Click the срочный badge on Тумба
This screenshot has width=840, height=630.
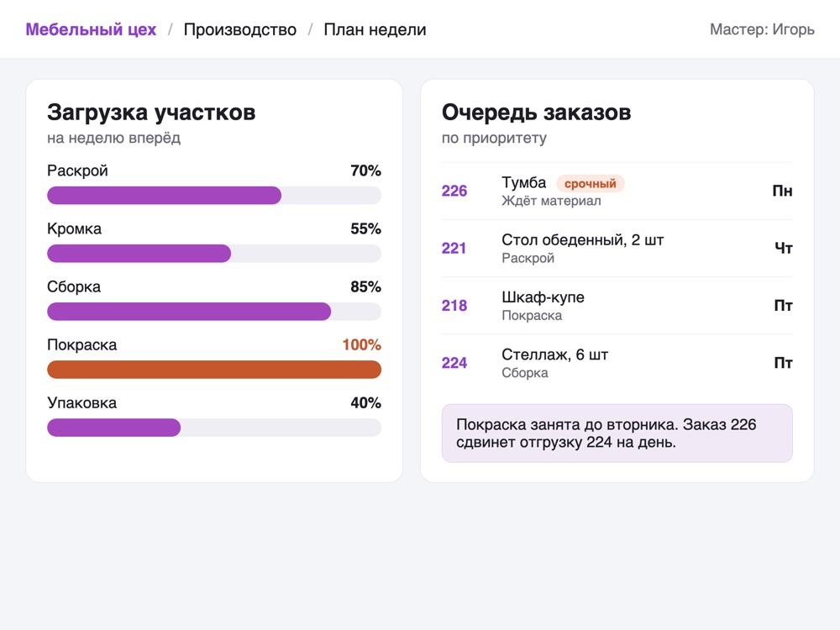(x=591, y=184)
